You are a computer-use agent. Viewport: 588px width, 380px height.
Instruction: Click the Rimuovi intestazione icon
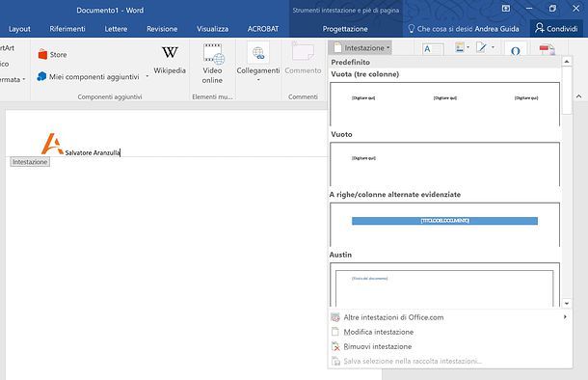(335, 346)
